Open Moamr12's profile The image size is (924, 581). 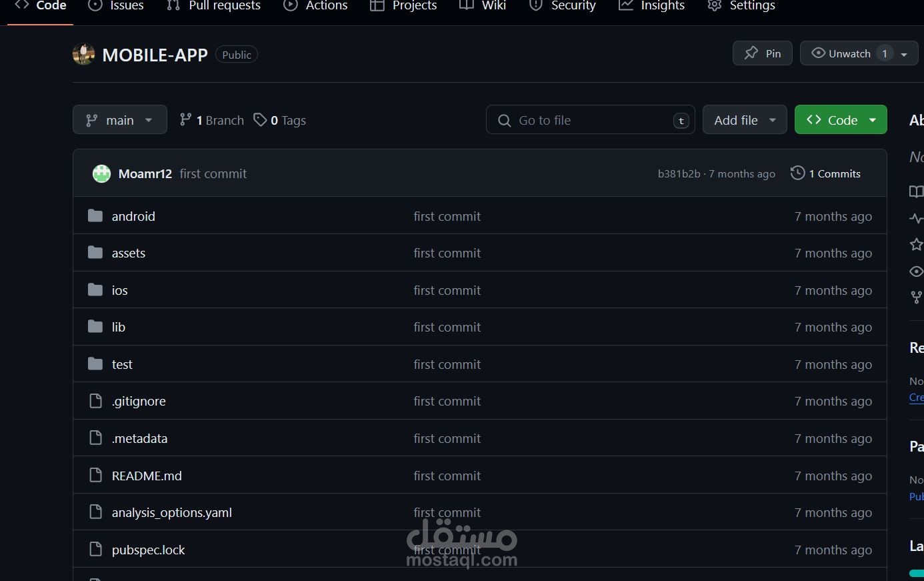(145, 173)
